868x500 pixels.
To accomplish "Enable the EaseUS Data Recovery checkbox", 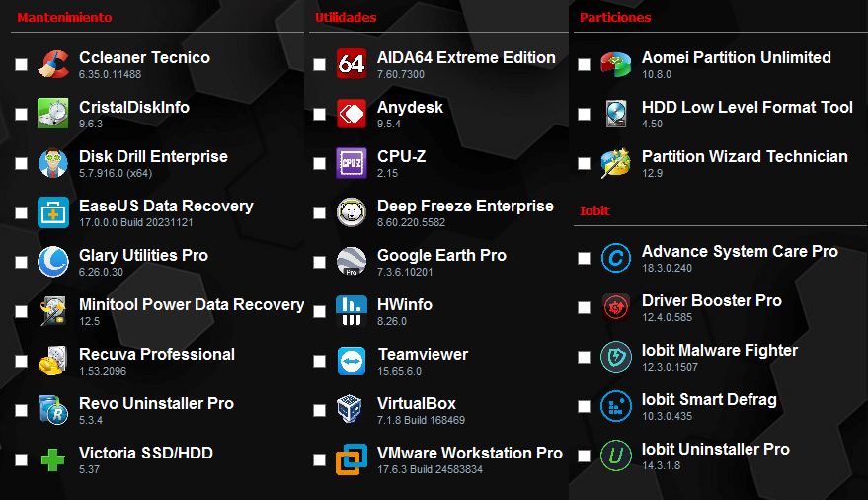I will (21, 212).
